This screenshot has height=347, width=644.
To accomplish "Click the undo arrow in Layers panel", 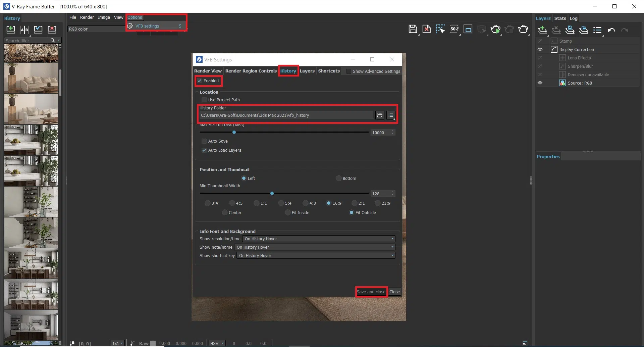I will pos(611,30).
